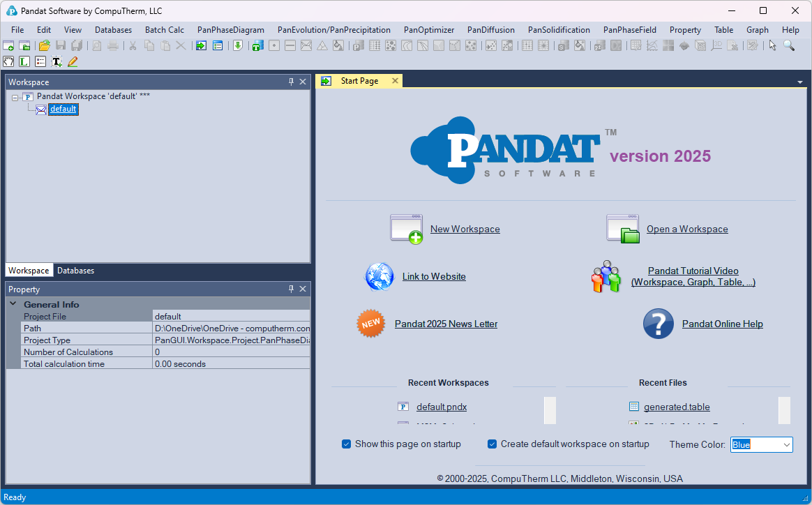Screen dimensions: 812x505
Task: Toggle Create default workspace on startup
Action: 493,444
